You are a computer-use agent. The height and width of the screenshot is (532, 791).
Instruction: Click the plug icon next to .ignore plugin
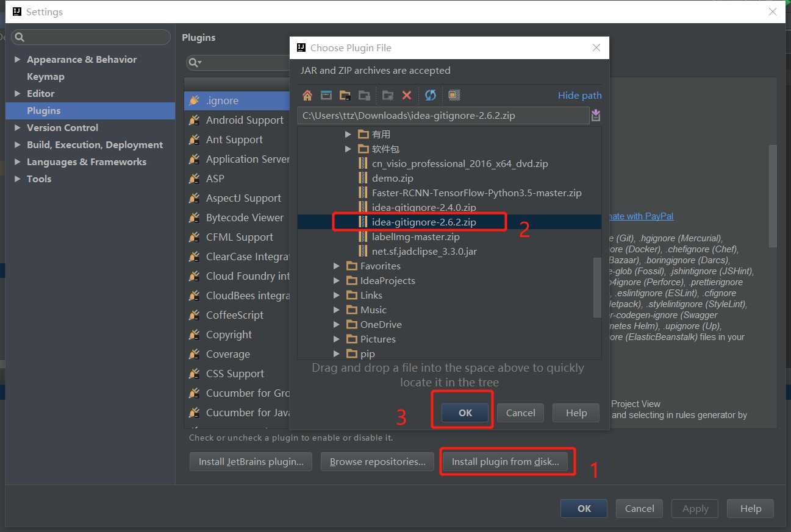pos(195,101)
